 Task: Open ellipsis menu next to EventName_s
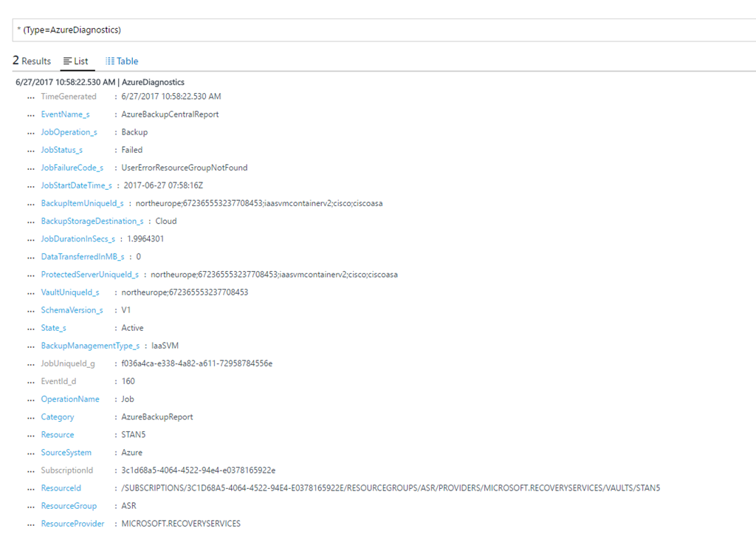click(30, 114)
